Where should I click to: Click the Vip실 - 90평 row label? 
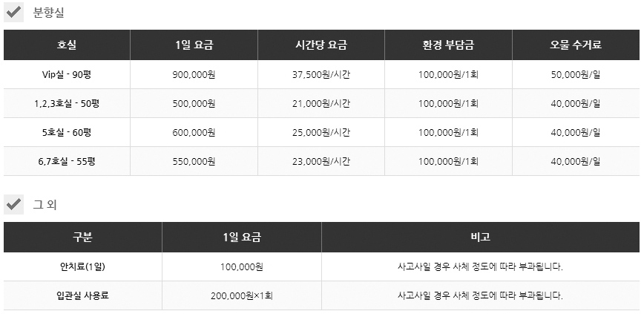[67, 75]
